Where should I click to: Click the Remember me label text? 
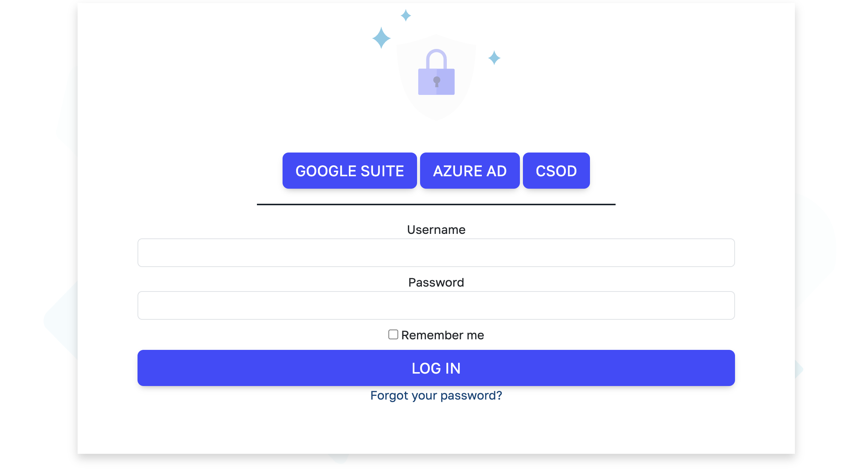click(442, 335)
